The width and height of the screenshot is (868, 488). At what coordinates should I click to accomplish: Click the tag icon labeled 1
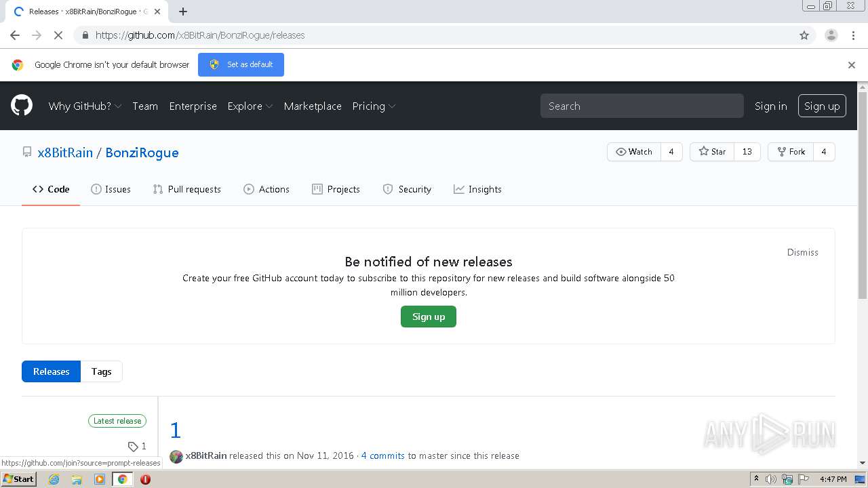coord(137,446)
